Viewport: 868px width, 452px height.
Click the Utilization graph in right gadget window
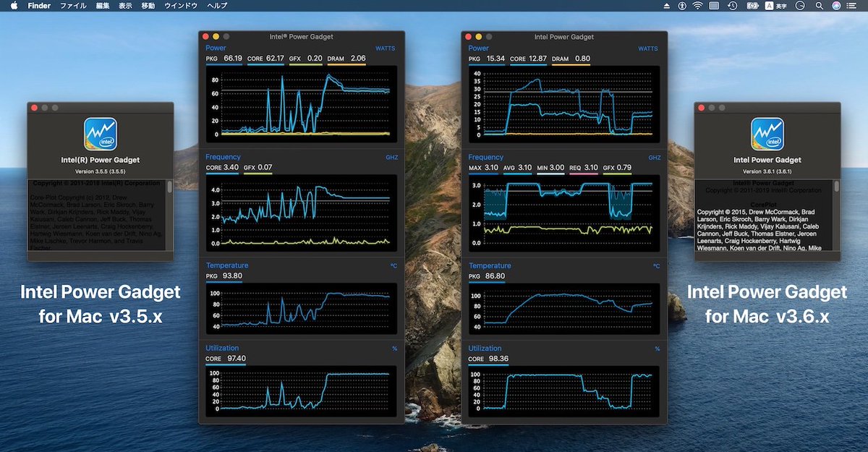click(564, 391)
